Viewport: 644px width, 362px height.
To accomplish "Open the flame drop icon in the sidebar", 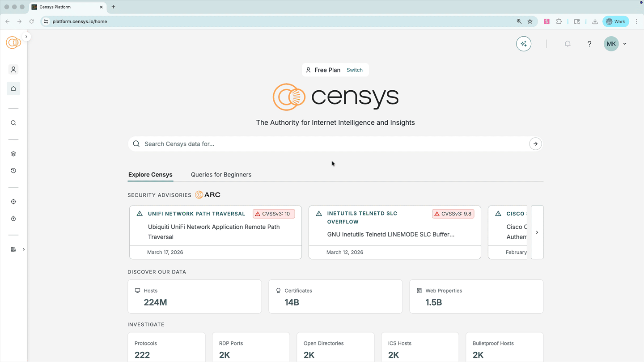I will click(13, 219).
